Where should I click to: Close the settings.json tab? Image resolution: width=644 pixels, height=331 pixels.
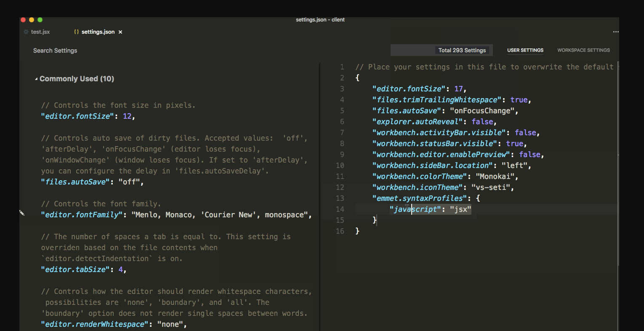[120, 32]
